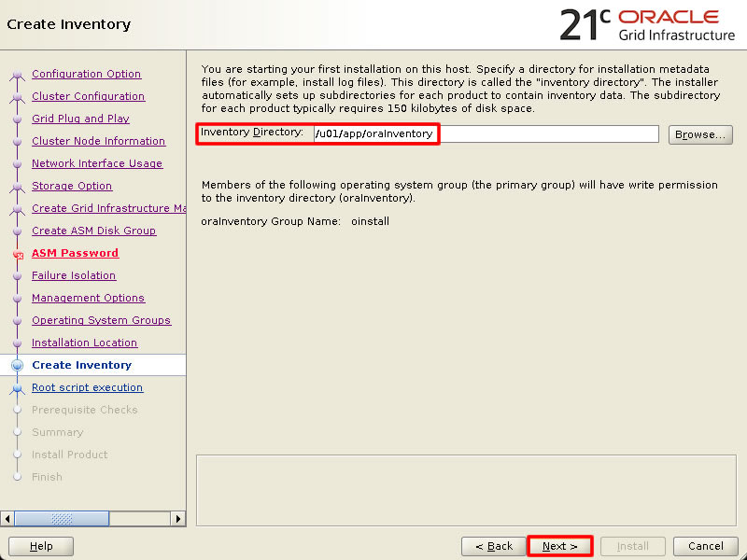747x560 pixels.
Task: Click the oinstall group name value
Action: [x=370, y=221]
